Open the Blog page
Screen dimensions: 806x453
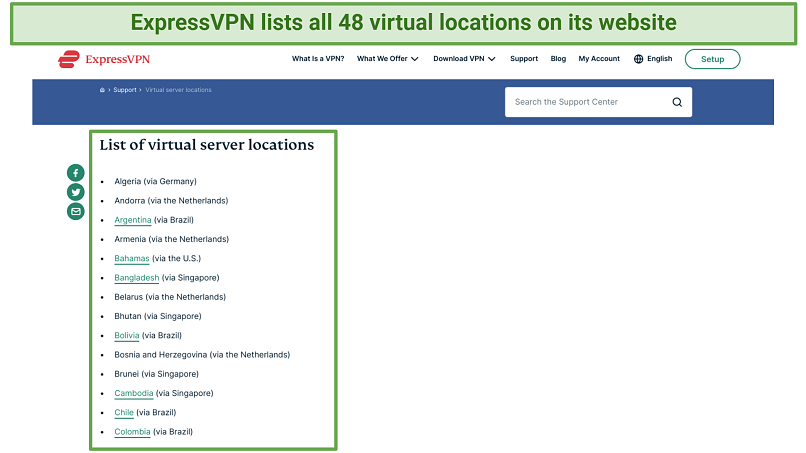pos(558,59)
